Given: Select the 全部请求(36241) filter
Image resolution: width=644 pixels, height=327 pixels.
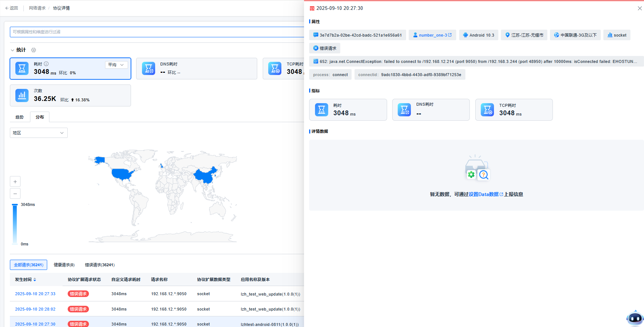Looking at the screenshot, I should coord(29,265).
